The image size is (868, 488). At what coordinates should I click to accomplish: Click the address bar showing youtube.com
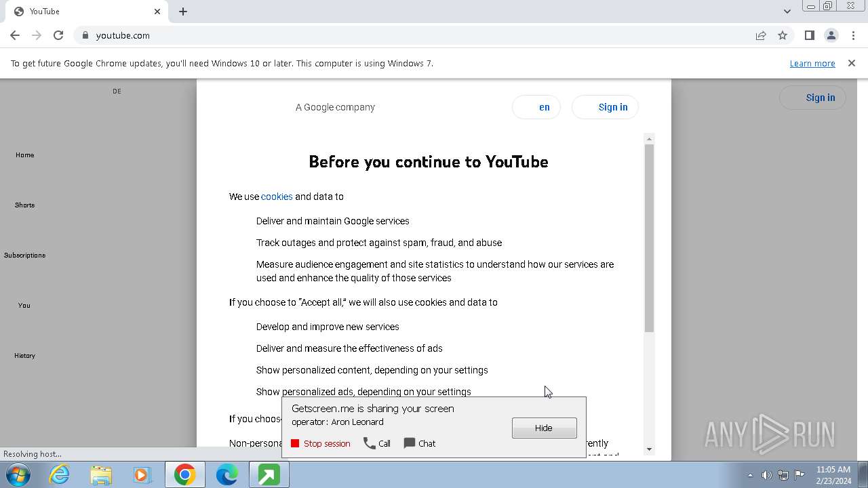(x=414, y=35)
